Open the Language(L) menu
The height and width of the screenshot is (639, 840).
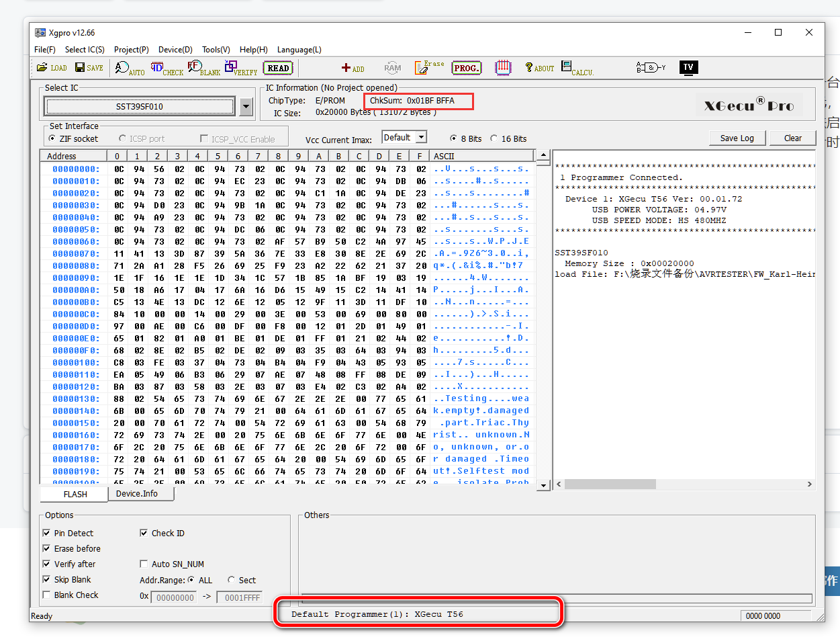point(299,50)
